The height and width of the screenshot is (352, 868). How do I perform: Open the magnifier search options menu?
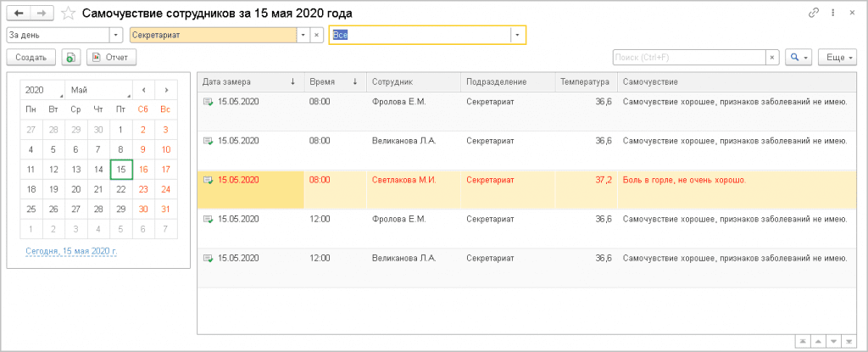click(x=798, y=57)
